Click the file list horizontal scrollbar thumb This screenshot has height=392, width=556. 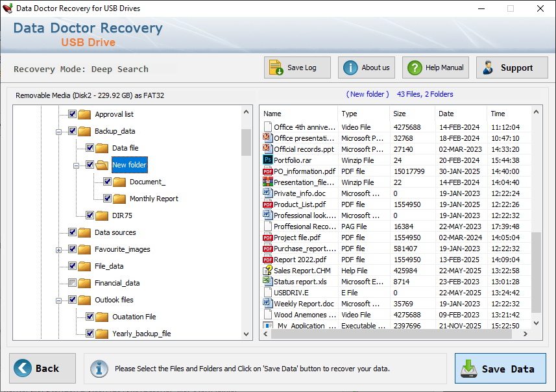[x=391, y=334]
